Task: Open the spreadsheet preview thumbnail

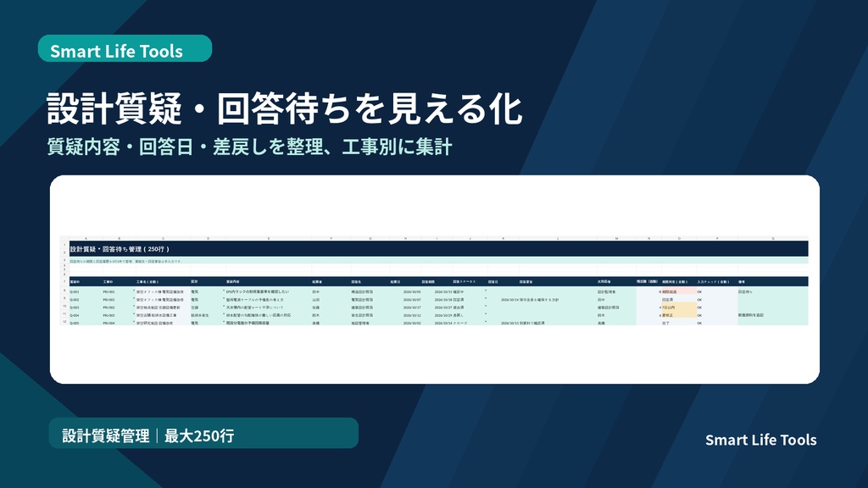Action: (x=434, y=280)
